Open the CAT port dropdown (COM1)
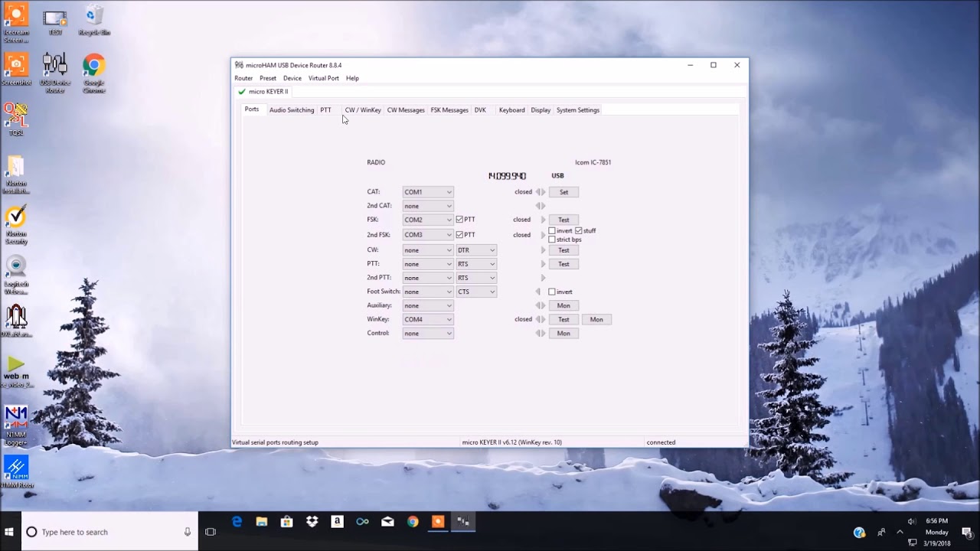Screen dimensions: 980x551 point(428,192)
